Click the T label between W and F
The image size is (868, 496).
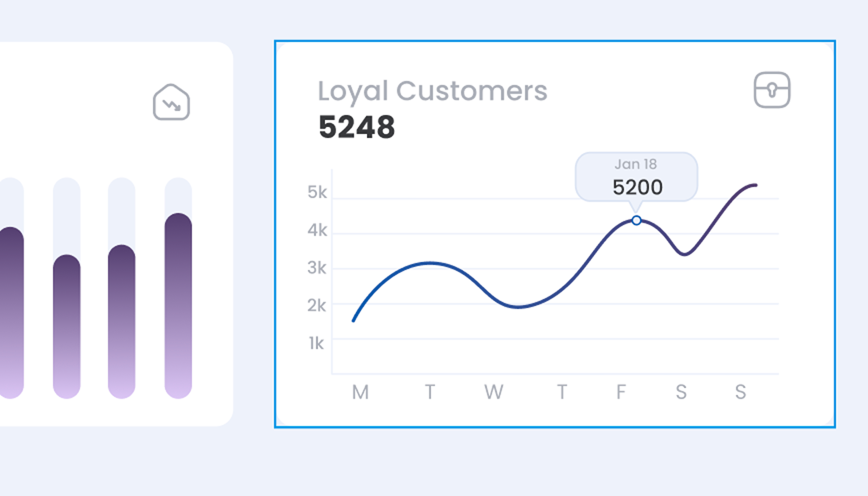coord(562,392)
